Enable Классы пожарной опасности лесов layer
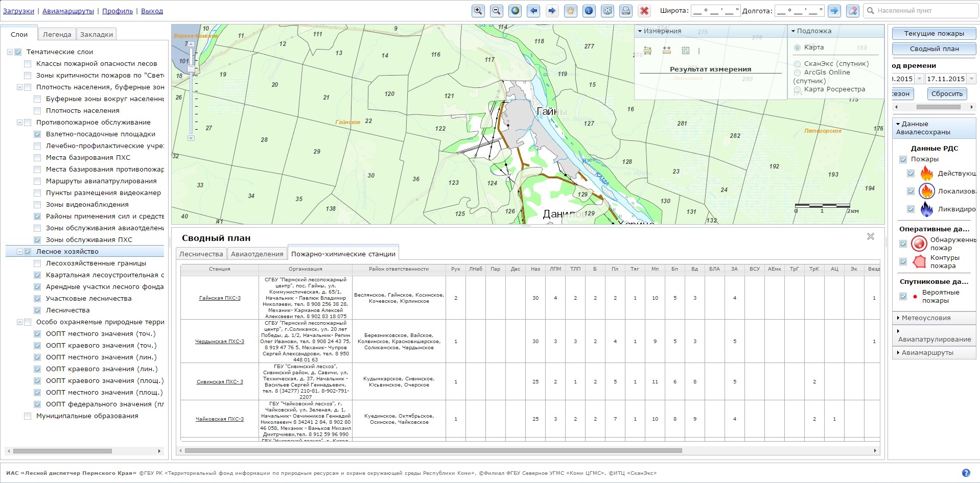Screen dimensions: 980x483 pyautogui.click(x=28, y=64)
